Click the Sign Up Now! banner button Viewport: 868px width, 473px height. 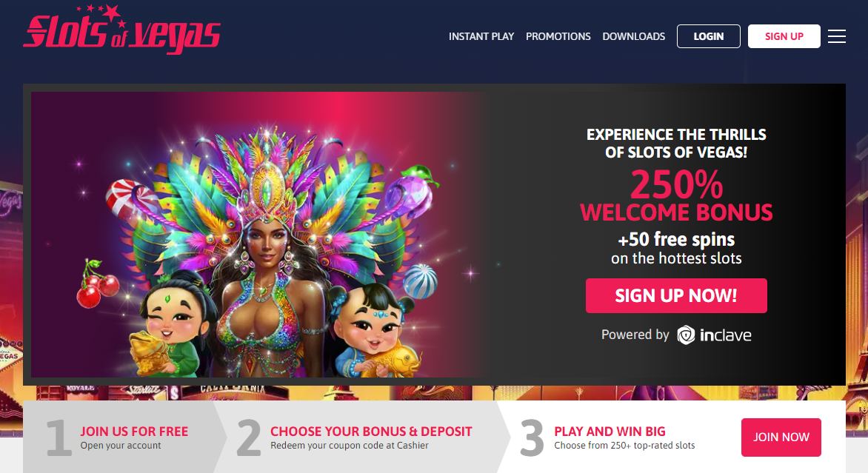click(676, 296)
